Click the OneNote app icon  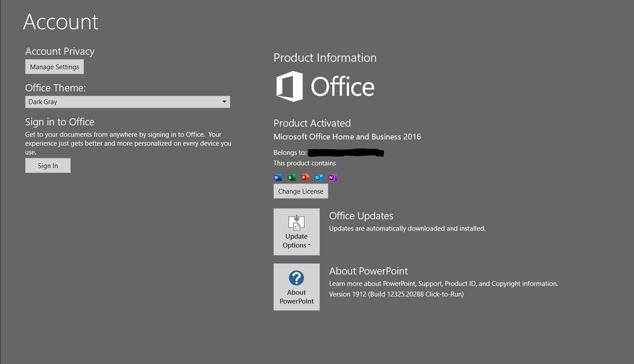(333, 177)
